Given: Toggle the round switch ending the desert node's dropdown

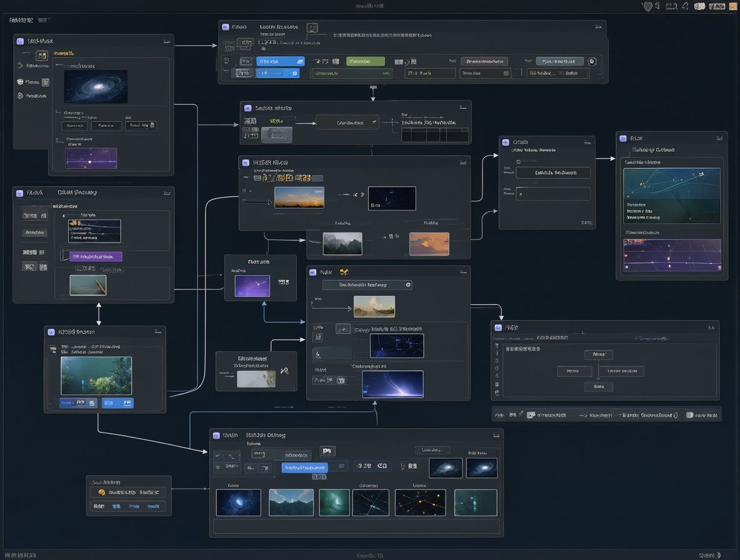Looking at the screenshot, I should coord(408,285).
